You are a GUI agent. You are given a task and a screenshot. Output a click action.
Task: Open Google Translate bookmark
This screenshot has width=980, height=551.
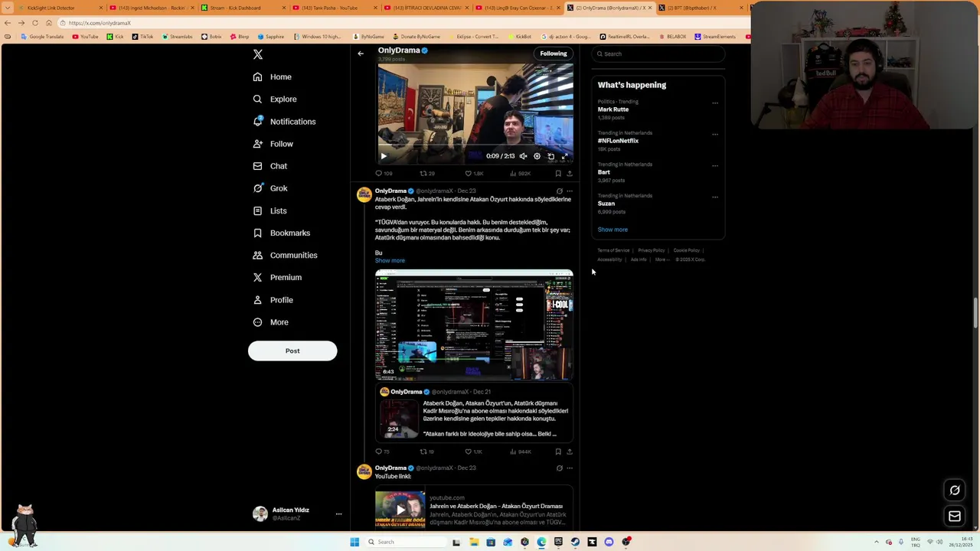click(x=42, y=37)
